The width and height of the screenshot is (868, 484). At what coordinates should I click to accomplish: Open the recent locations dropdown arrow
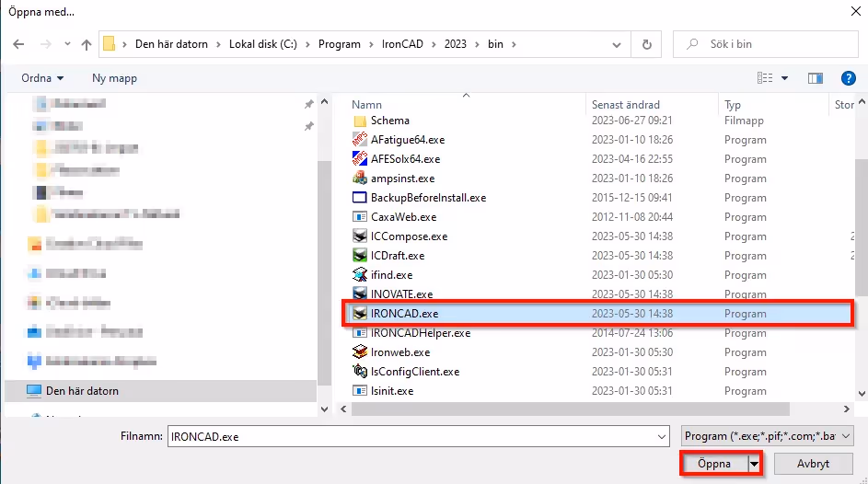coord(67,43)
